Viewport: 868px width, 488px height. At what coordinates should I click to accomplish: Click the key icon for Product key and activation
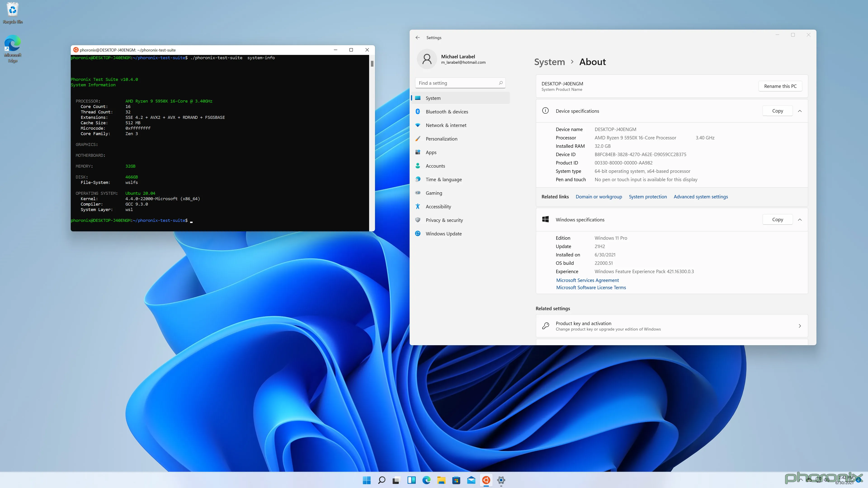point(545,326)
